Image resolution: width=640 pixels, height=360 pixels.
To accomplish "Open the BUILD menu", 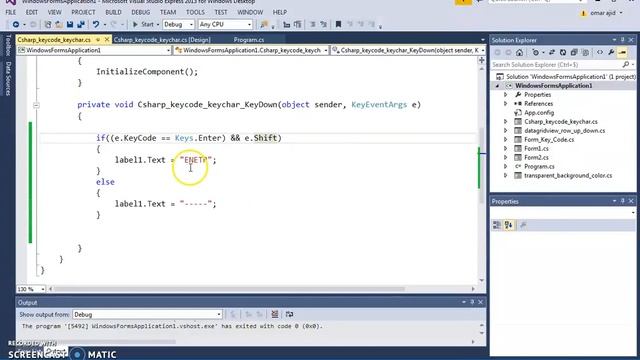I will tap(113, 12).
